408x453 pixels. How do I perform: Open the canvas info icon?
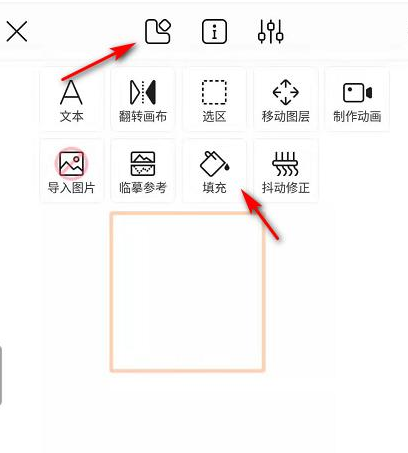(x=214, y=32)
